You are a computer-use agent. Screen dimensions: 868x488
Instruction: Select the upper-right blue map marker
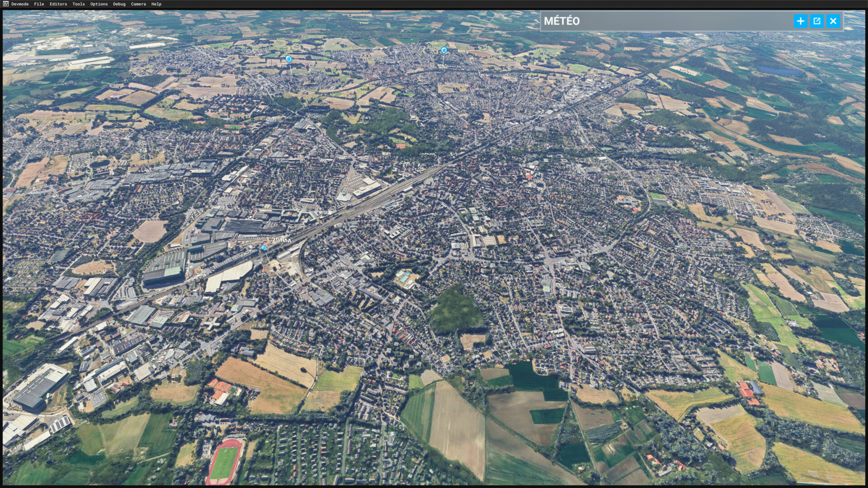[x=444, y=50]
